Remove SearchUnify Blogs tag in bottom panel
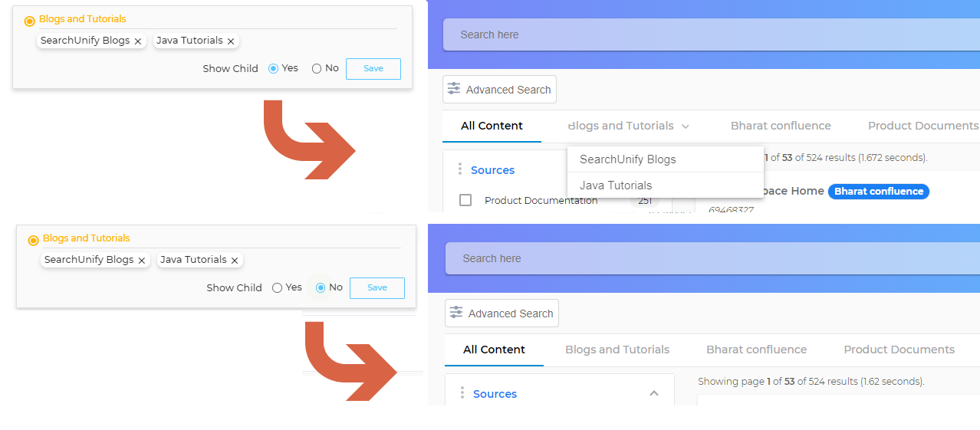Viewport: 980px width, 430px height. click(x=142, y=261)
